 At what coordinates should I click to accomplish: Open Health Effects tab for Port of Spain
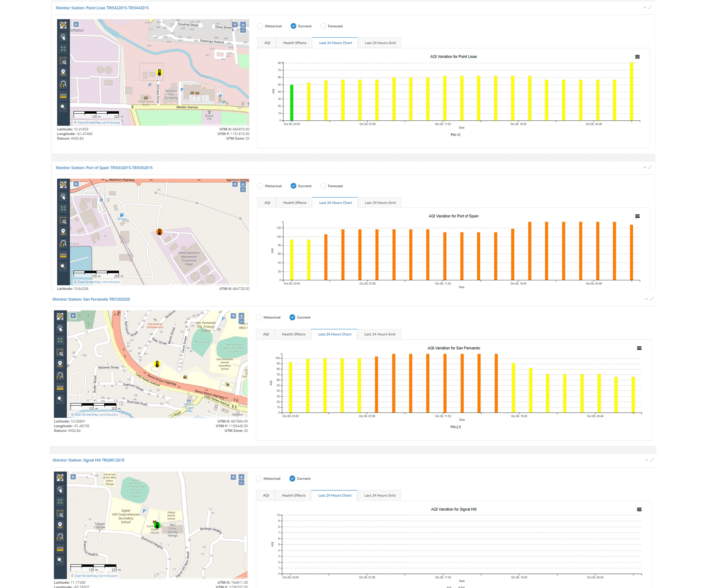click(x=295, y=203)
